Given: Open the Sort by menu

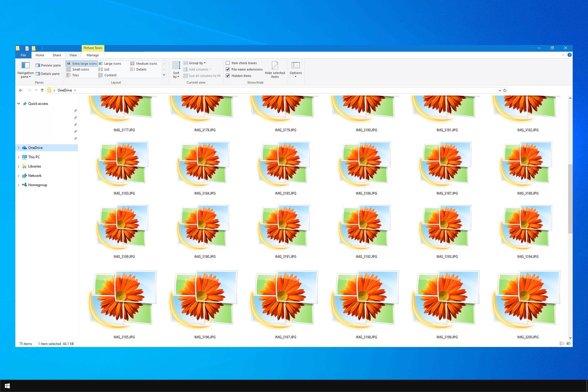Looking at the screenshot, I should point(176,70).
